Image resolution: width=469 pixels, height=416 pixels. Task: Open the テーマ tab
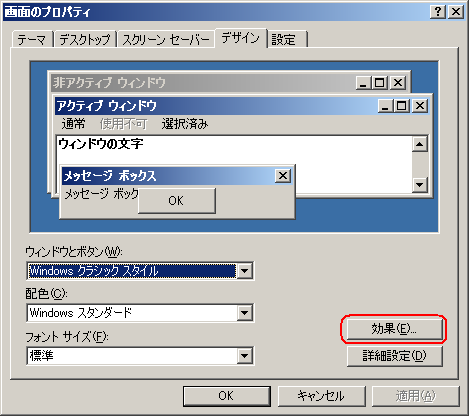(x=32, y=40)
